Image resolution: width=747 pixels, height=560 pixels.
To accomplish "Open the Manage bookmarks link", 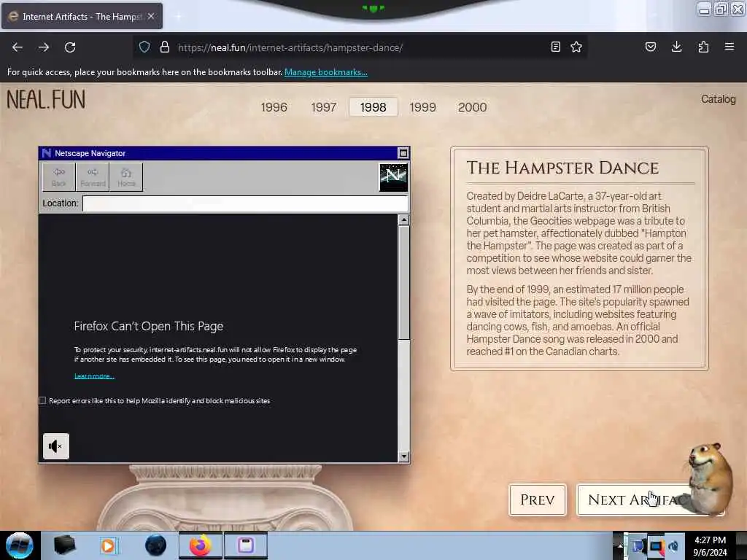I will 326,72.
